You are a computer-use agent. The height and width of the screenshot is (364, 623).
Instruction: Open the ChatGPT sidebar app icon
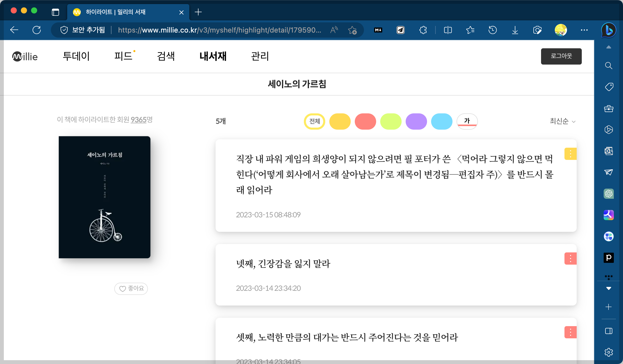tap(608, 194)
